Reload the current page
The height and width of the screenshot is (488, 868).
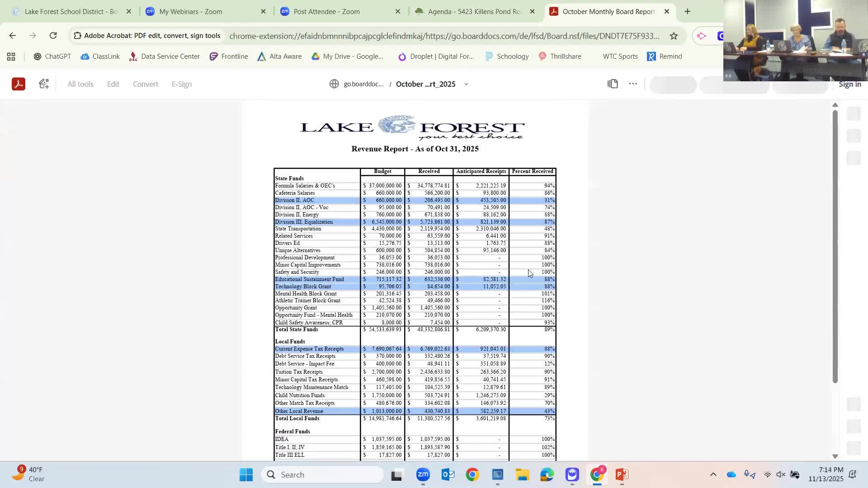tap(53, 35)
